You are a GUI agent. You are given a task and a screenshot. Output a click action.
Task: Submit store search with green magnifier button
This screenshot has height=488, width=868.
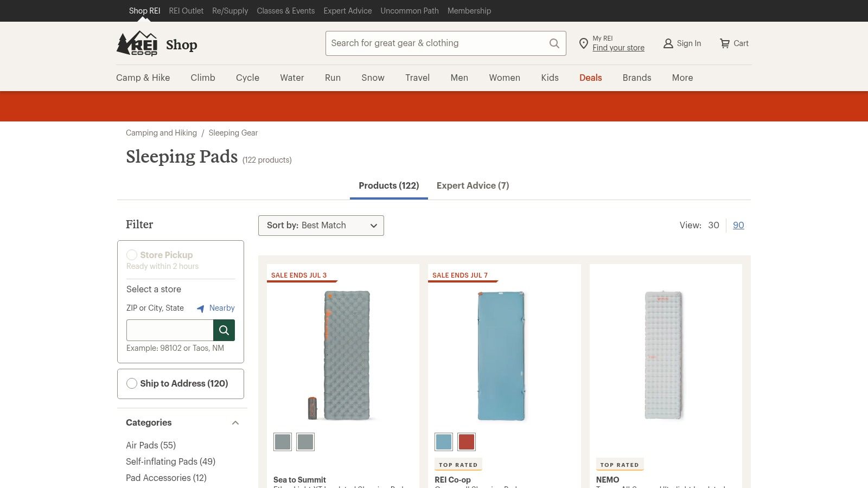click(224, 330)
